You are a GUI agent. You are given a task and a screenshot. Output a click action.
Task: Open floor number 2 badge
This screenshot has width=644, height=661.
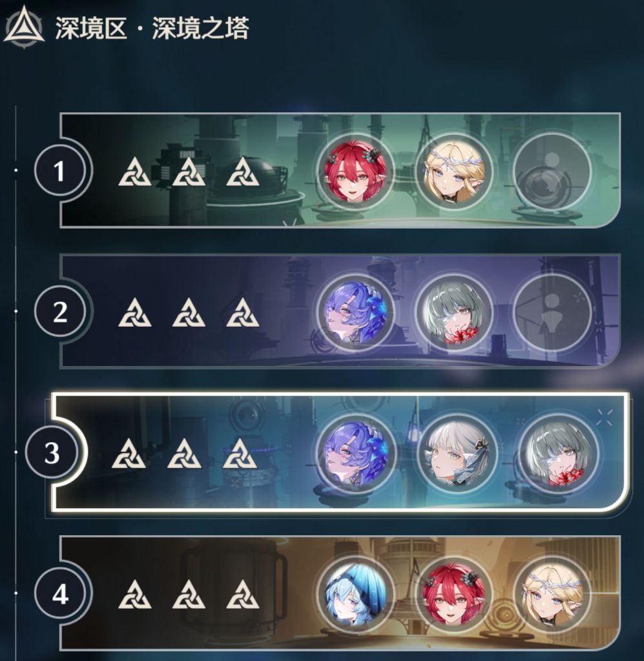tap(60, 312)
